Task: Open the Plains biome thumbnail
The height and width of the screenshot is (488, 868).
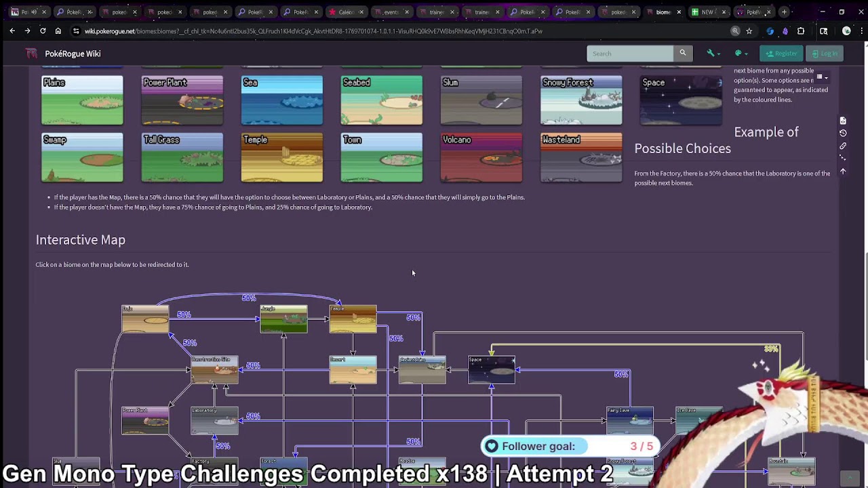Action: point(82,100)
